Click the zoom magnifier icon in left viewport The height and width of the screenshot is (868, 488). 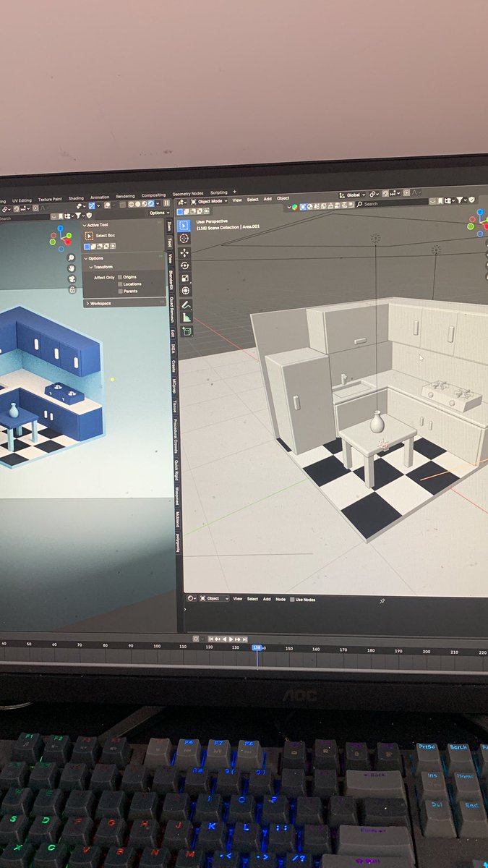tap(72, 258)
